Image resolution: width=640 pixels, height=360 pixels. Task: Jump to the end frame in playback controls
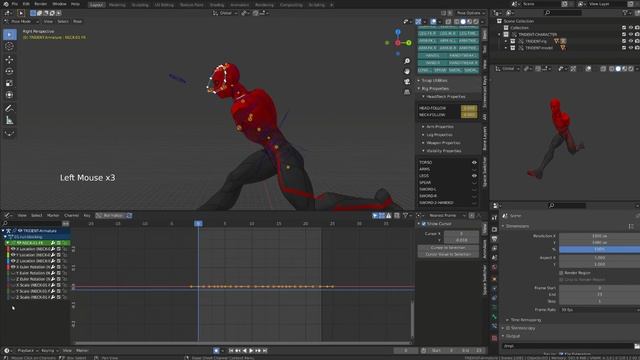(x=265, y=351)
